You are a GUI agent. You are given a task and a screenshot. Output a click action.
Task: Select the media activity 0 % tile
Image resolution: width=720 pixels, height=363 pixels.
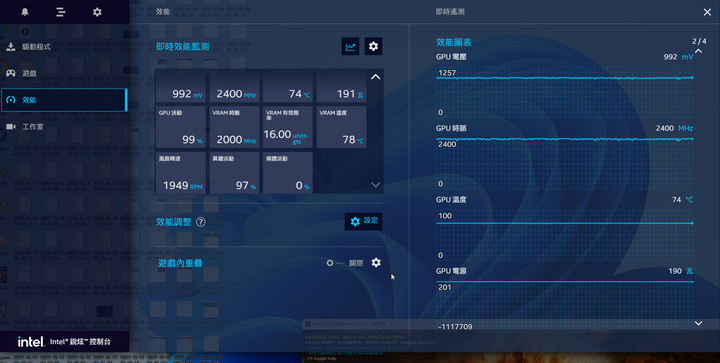(x=288, y=173)
